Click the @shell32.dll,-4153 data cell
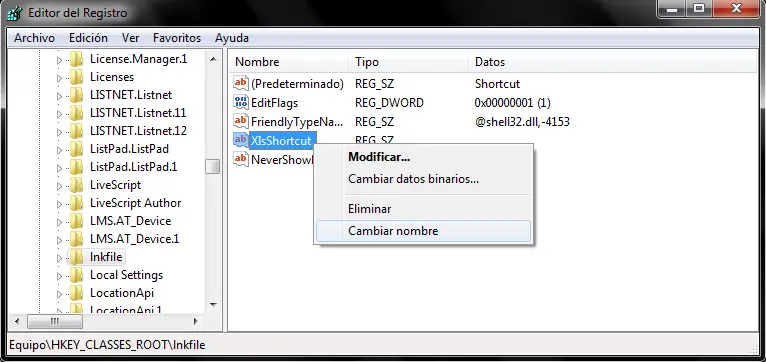This screenshot has height=362, width=766. pyautogui.click(x=522, y=122)
